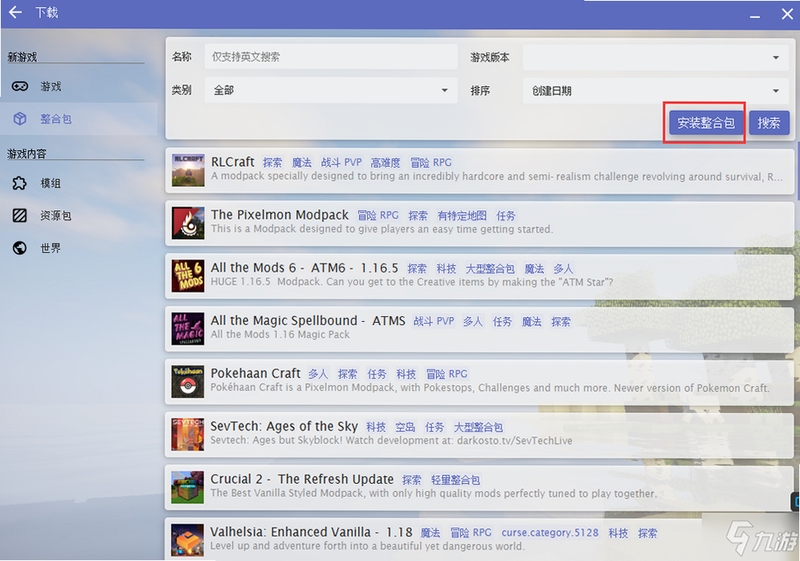
Task: Focus the 名称 search input field
Action: pos(331,57)
